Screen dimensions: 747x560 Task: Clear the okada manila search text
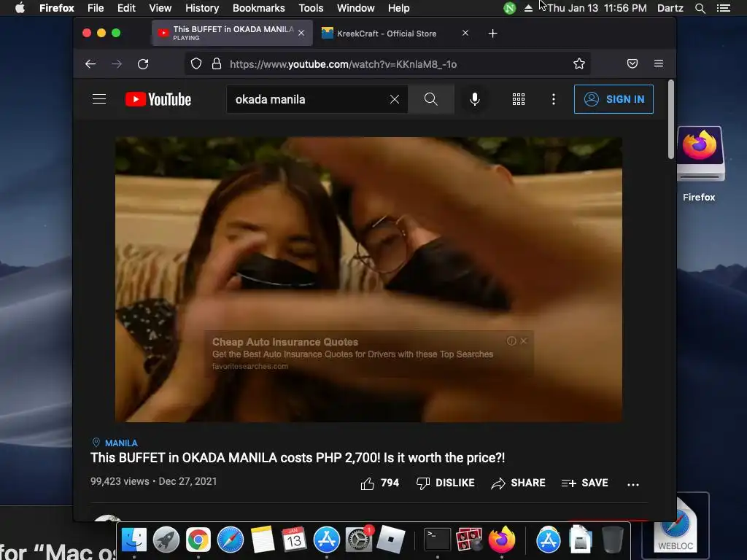pos(395,99)
